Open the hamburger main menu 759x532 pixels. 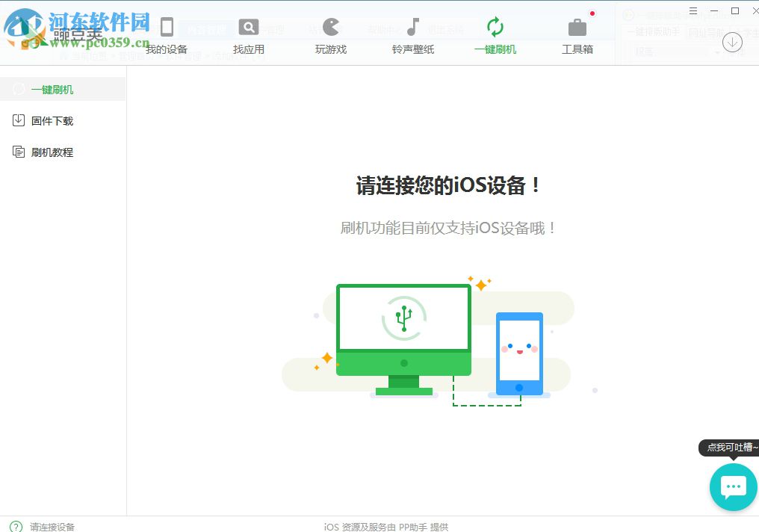(x=693, y=10)
